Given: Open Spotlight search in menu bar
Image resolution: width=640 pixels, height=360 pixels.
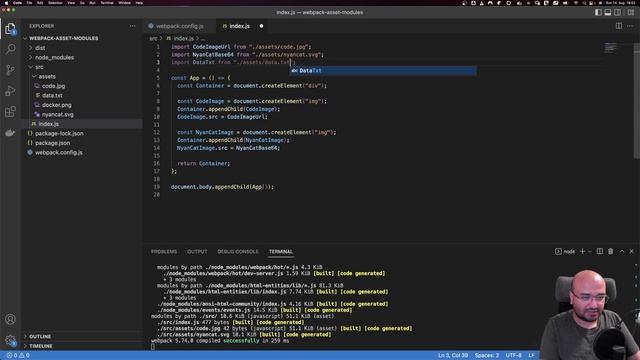Looking at the screenshot, I should point(584,3).
